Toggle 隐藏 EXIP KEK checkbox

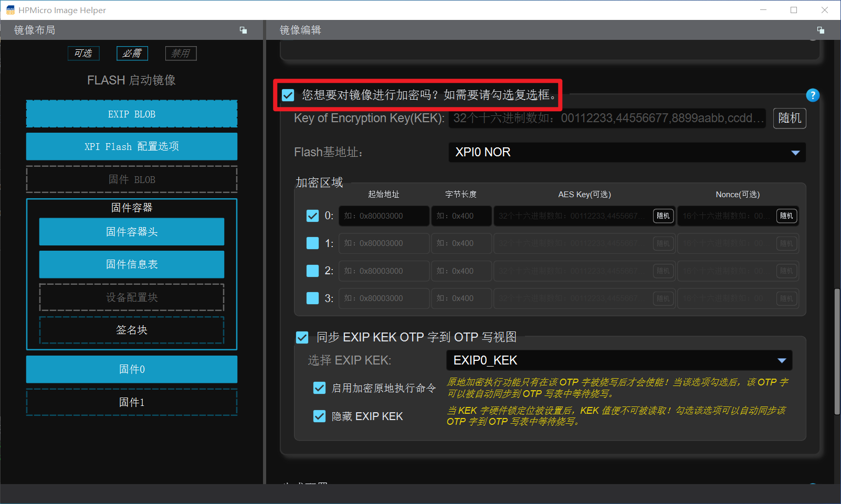319,416
